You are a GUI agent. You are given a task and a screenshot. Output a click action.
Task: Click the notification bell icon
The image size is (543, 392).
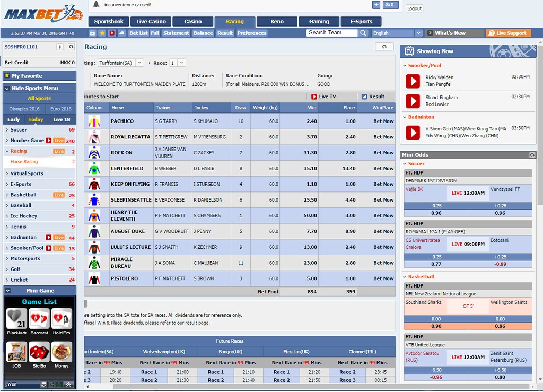click(97, 4)
